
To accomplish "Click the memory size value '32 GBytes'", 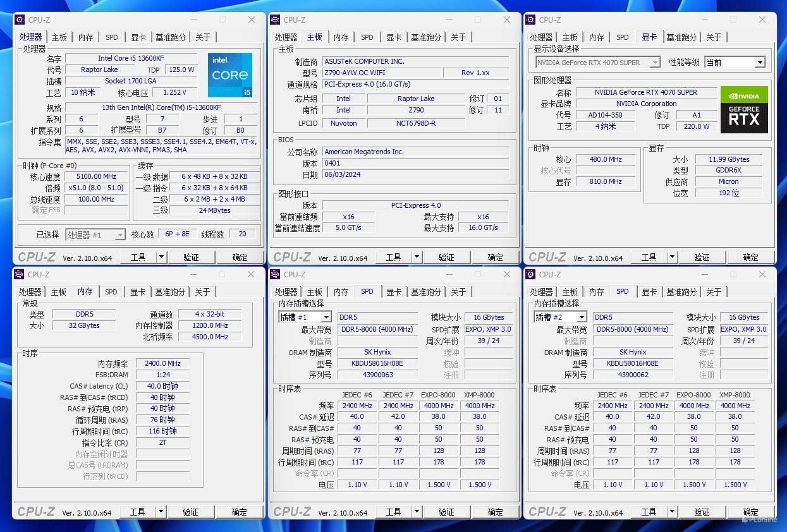I will (x=83, y=325).
